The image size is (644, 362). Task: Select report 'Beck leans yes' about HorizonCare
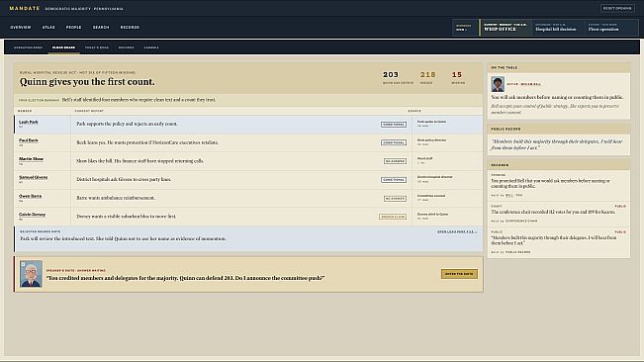point(147,142)
